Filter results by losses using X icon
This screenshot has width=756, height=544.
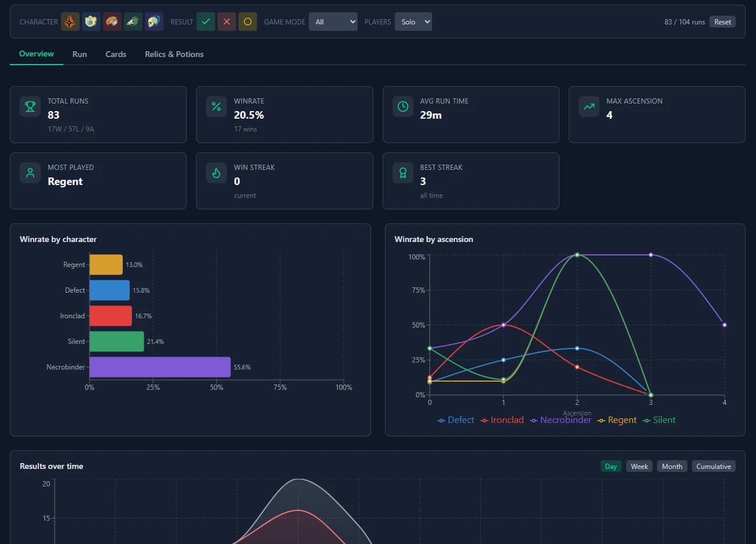coord(227,22)
